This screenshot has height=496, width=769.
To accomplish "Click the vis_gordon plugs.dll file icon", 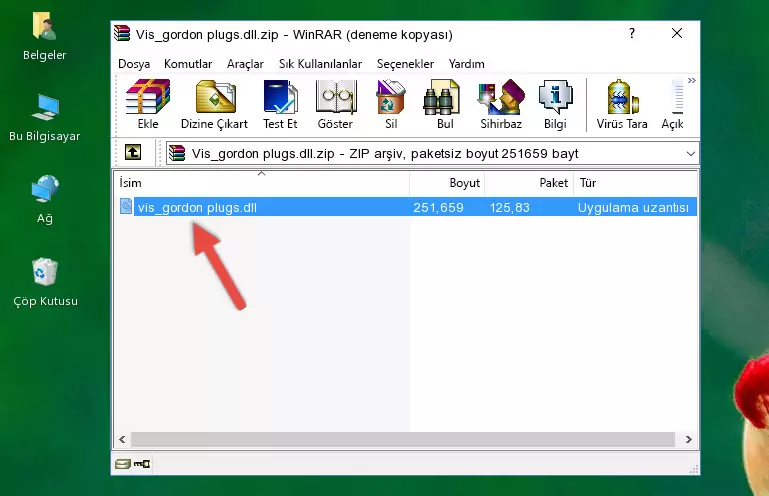I will [x=126, y=207].
